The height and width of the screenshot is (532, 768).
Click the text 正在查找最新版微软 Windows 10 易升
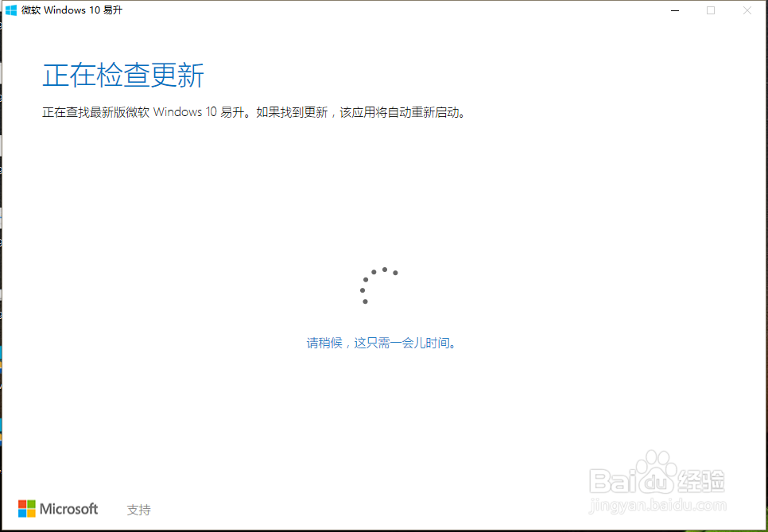[x=143, y=112]
